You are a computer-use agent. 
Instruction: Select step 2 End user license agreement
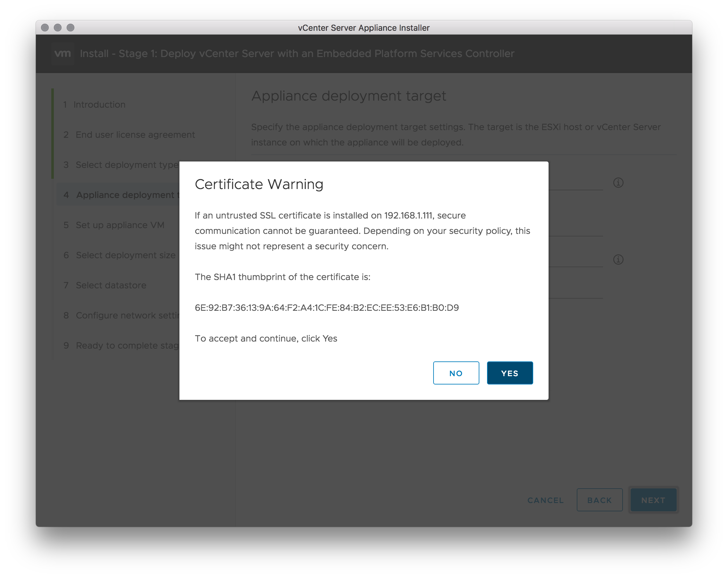(x=129, y=135)
